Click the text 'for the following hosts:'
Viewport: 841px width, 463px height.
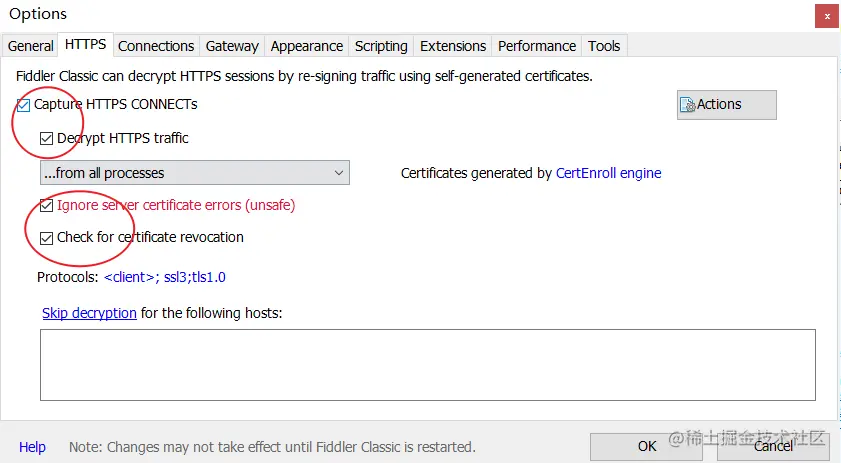click(211, 313)
